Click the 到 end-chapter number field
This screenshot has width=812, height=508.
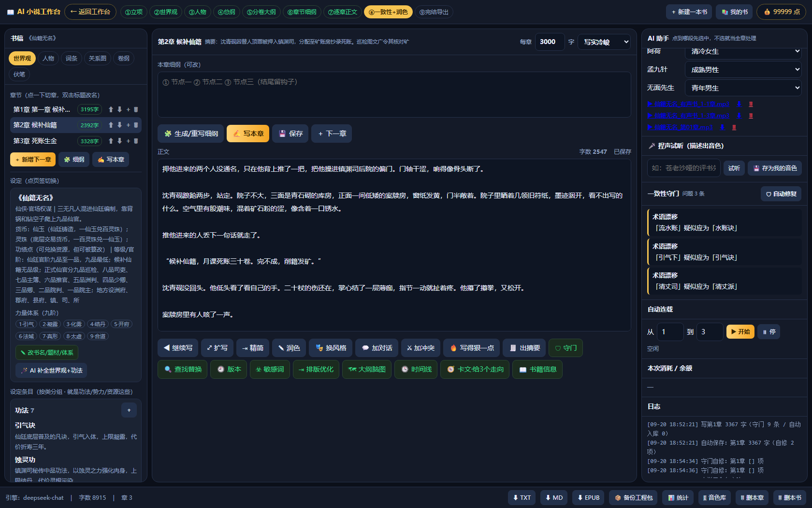click(x=710, y=331)
